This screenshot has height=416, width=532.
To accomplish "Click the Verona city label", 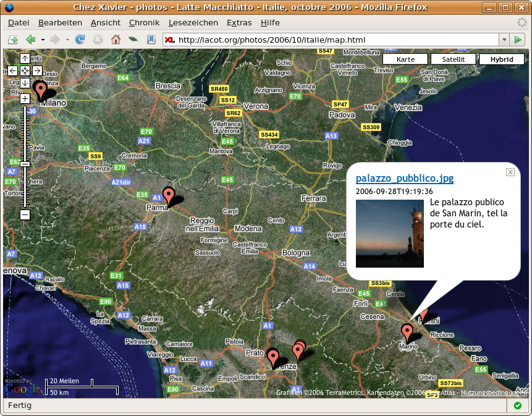I will pos(256,106).
